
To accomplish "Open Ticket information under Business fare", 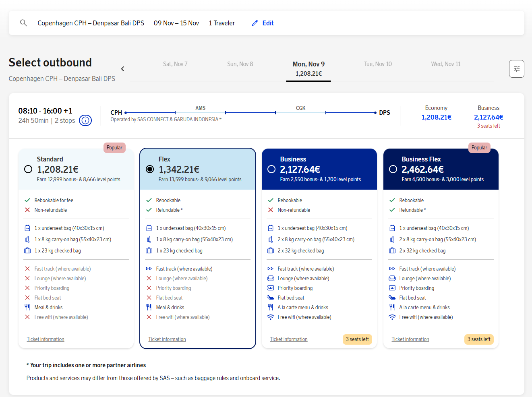I will (x=289, y=339).
